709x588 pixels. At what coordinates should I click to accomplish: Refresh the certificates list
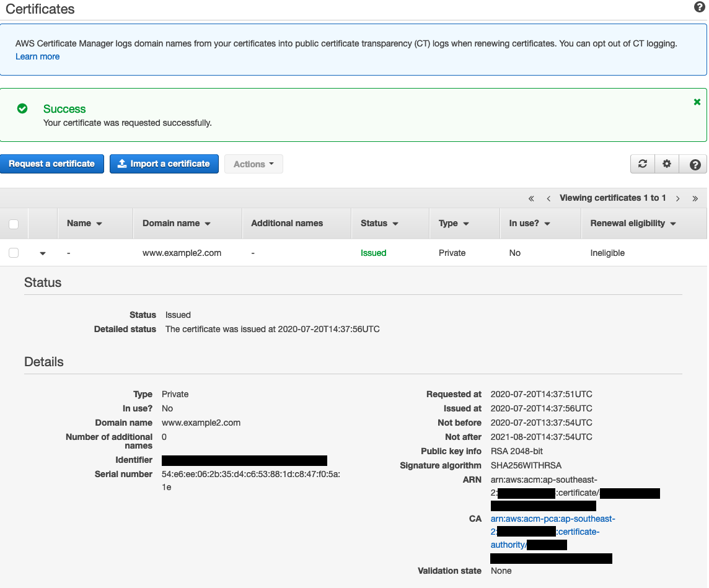(x=642, y=164)
